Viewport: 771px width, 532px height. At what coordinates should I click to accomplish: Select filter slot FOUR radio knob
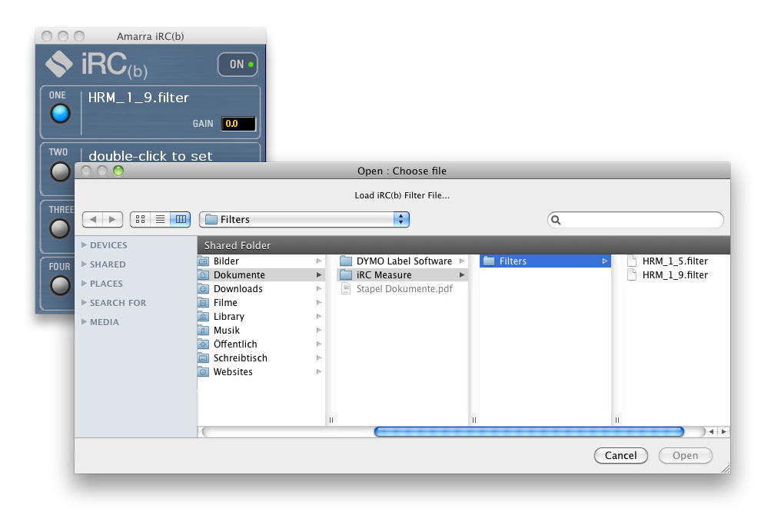60,285
